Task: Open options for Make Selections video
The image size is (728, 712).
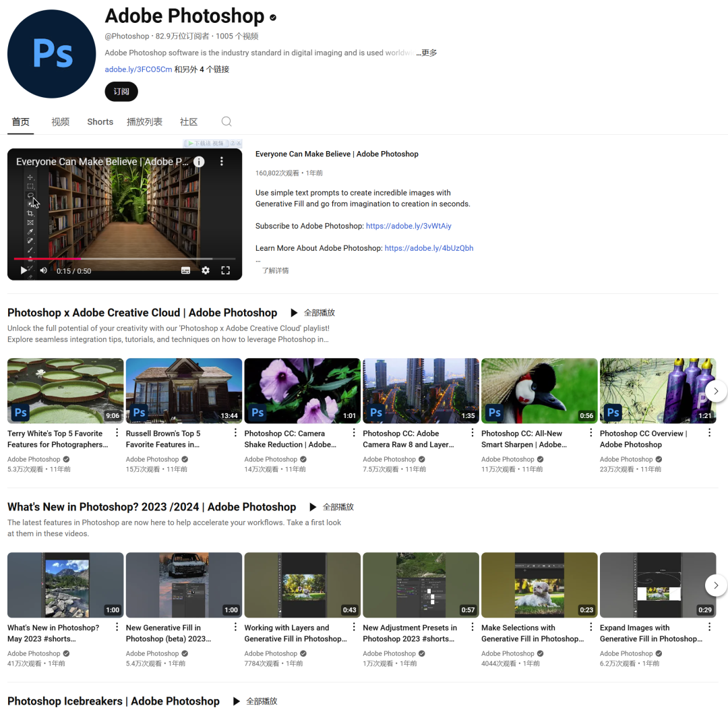Action: (x=590, y=627)
